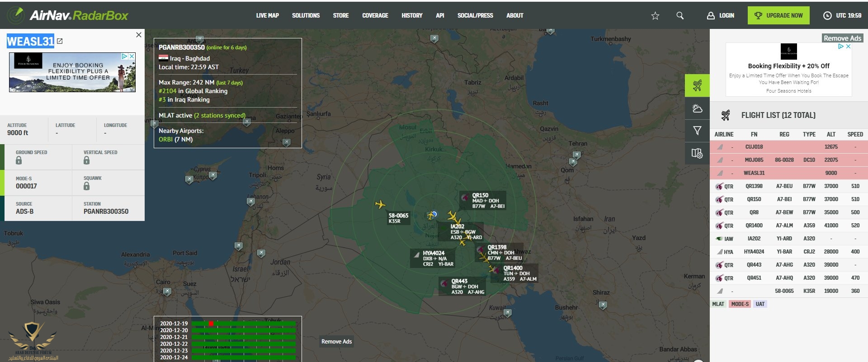The height and width of the screenshot is (362, 868).
Task: Select the QR8 flight row
Action: [789, 212]
